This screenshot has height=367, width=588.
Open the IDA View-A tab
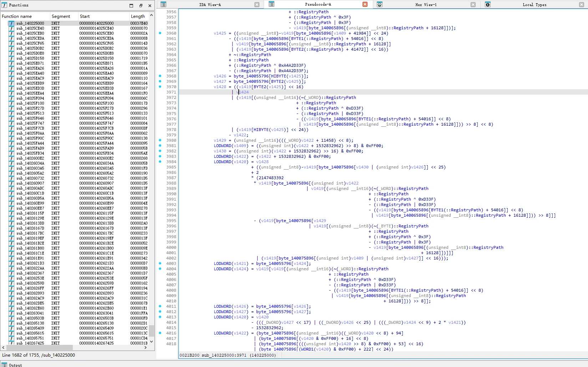[x=210, y=5]
